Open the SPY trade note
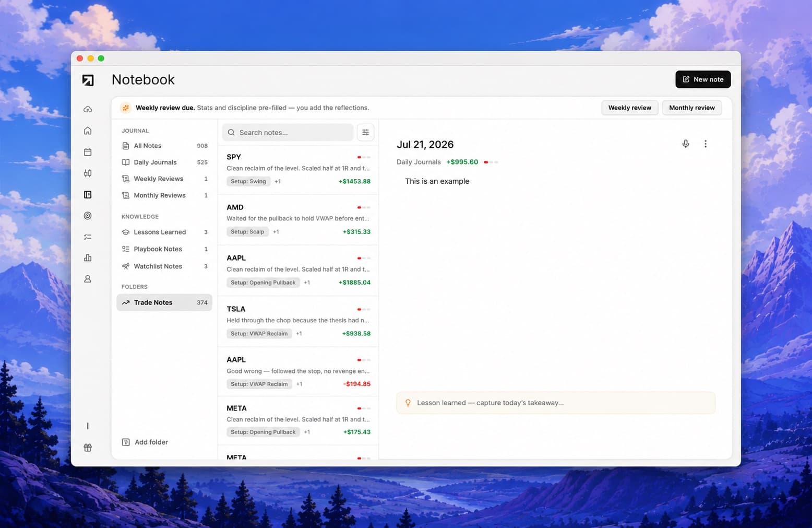 pos(298,169)
